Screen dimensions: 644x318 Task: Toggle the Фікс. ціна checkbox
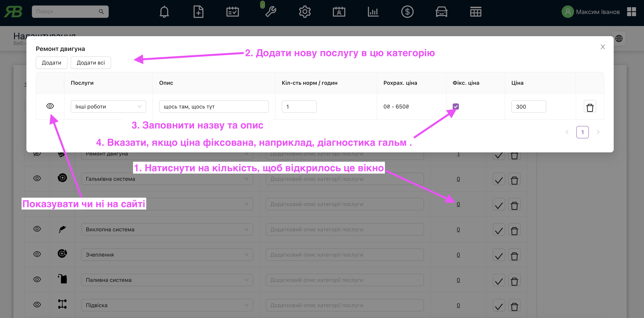(x=456, y=107)
